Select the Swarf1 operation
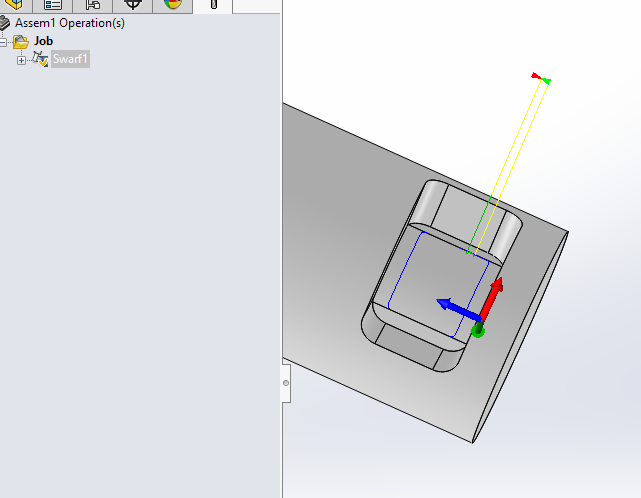This screenshot has height=498, width=641. (70, 59)
